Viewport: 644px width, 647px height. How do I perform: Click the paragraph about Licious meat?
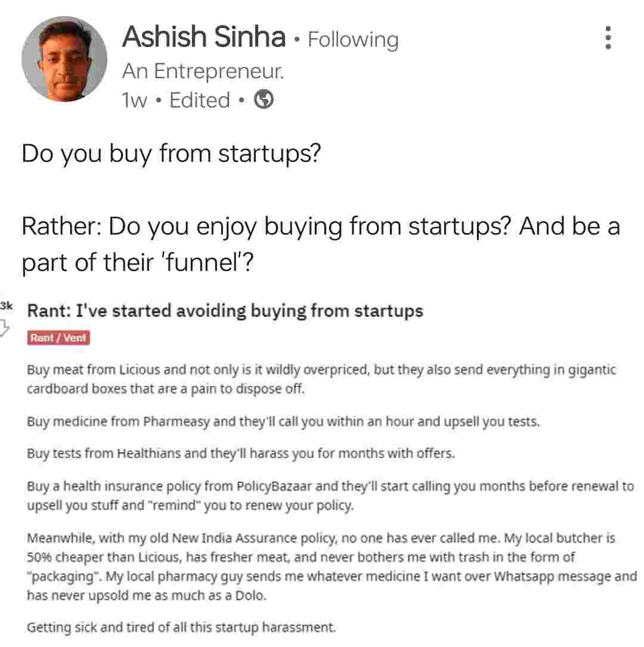pos(321,380)
